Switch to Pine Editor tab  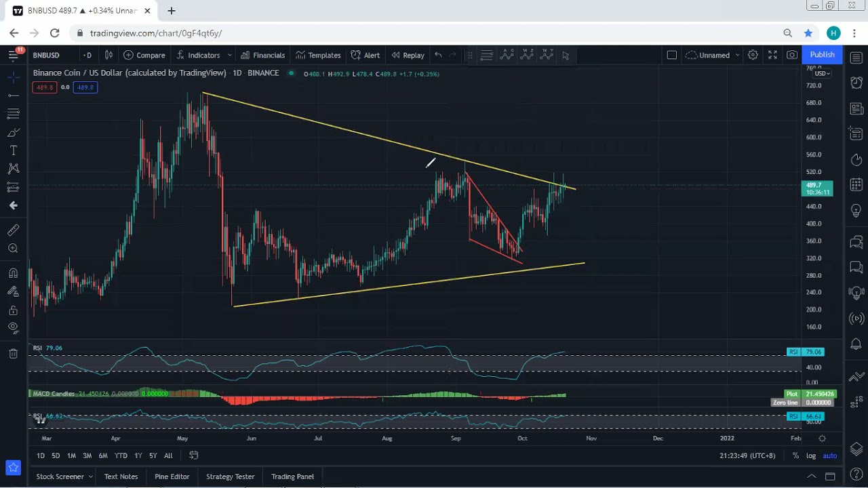click(x=172, y=476)
